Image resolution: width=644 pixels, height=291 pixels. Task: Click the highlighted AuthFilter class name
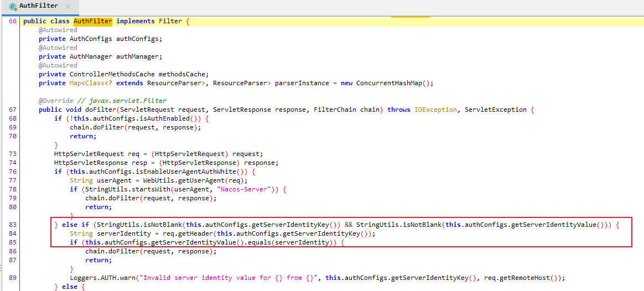point(93,21)
